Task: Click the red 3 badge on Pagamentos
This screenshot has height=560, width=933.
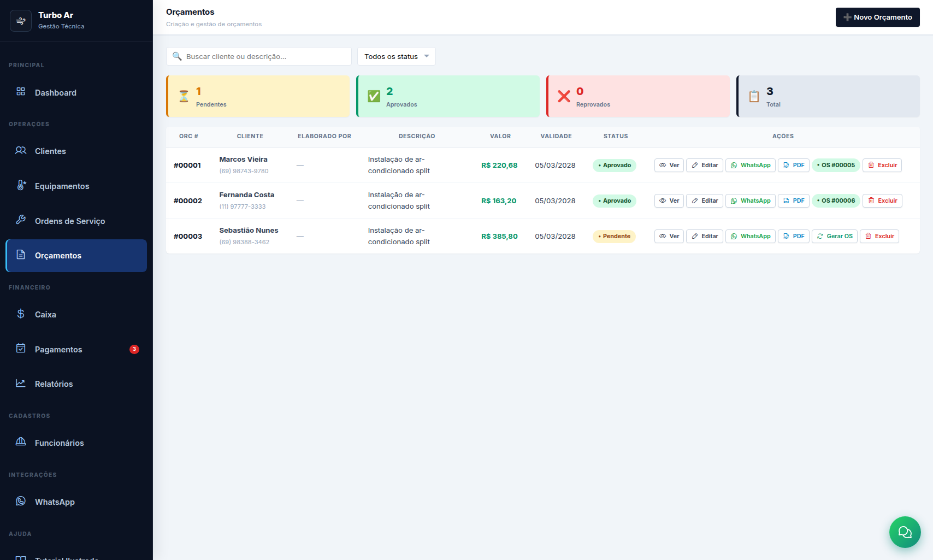Action: [134, 349]
